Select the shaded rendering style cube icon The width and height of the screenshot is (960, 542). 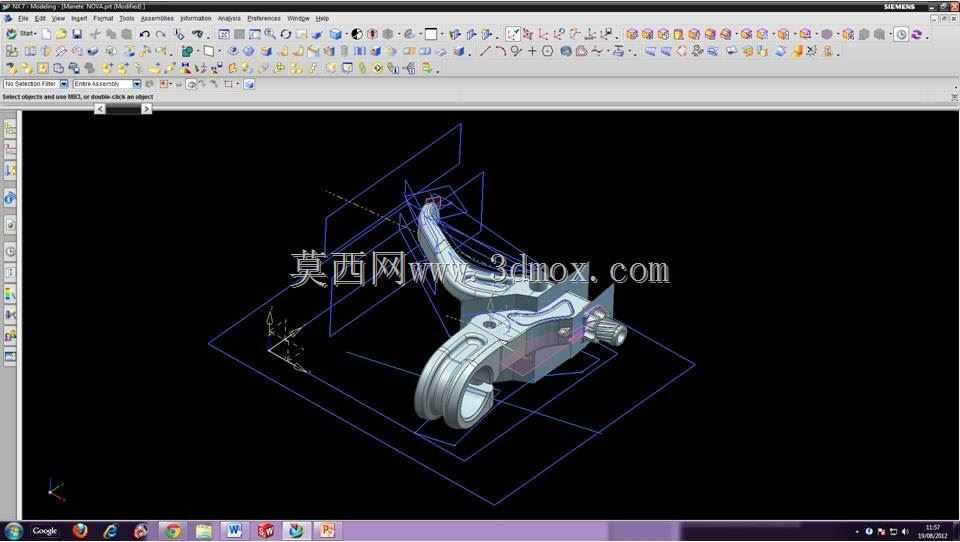[x=336, y=34]
